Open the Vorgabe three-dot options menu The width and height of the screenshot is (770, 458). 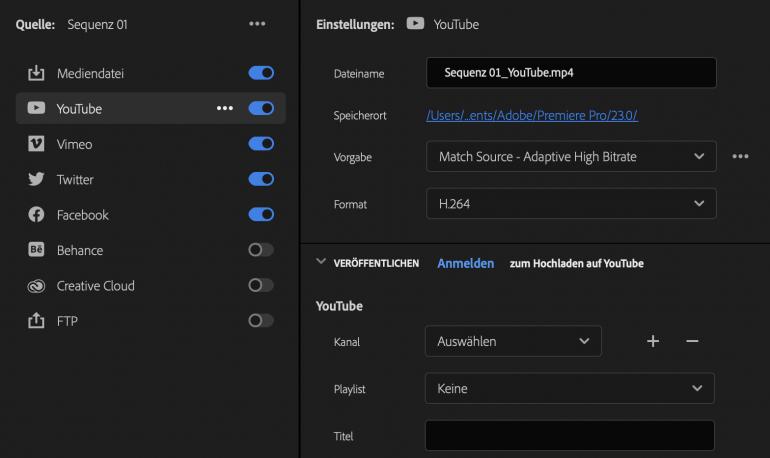click(740, 156)
